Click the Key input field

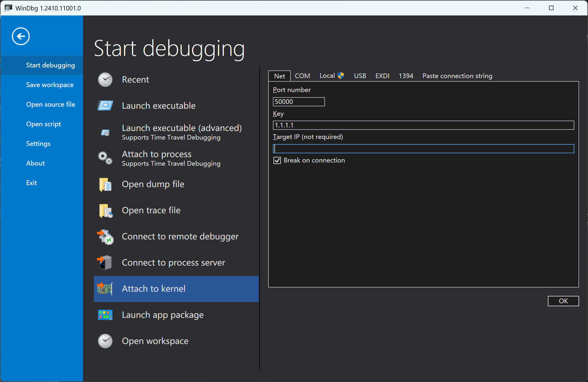coord(423,125)
